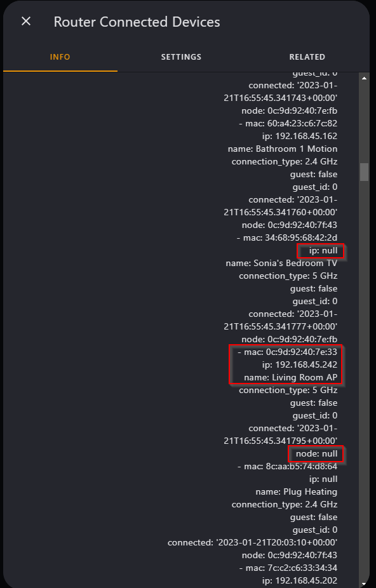Select the Plug Heating device name
Screen dimensions: 376x588
pos(299,491)
